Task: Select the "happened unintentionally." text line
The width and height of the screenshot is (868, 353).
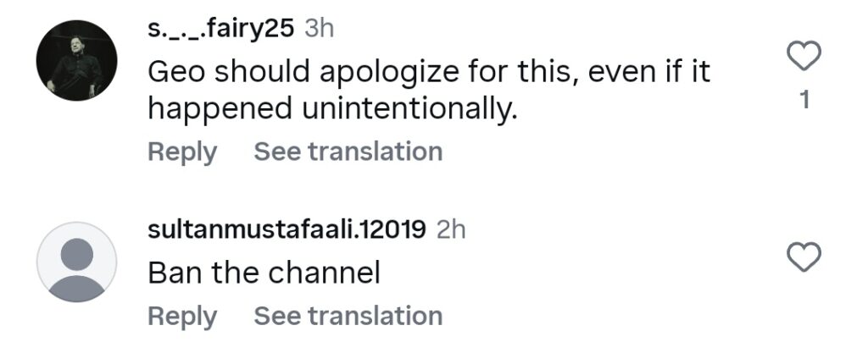Action: pyautogui.click(x=332, y=109)
